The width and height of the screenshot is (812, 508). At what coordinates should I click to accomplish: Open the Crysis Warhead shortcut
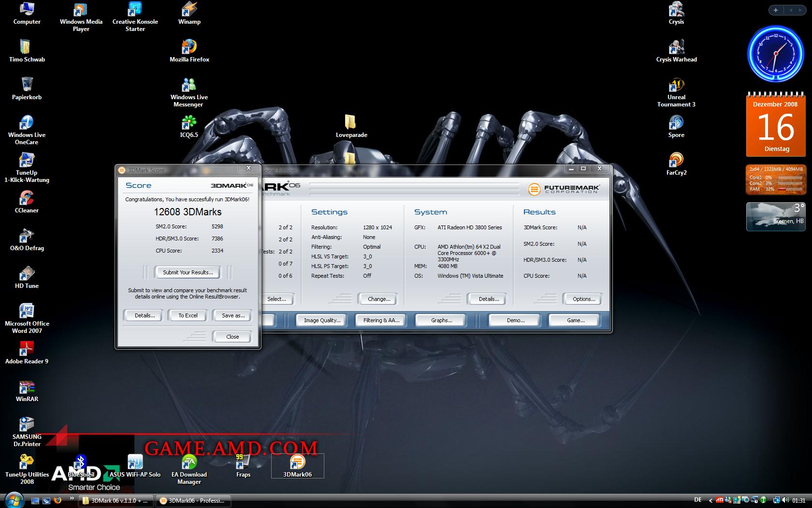676,51
